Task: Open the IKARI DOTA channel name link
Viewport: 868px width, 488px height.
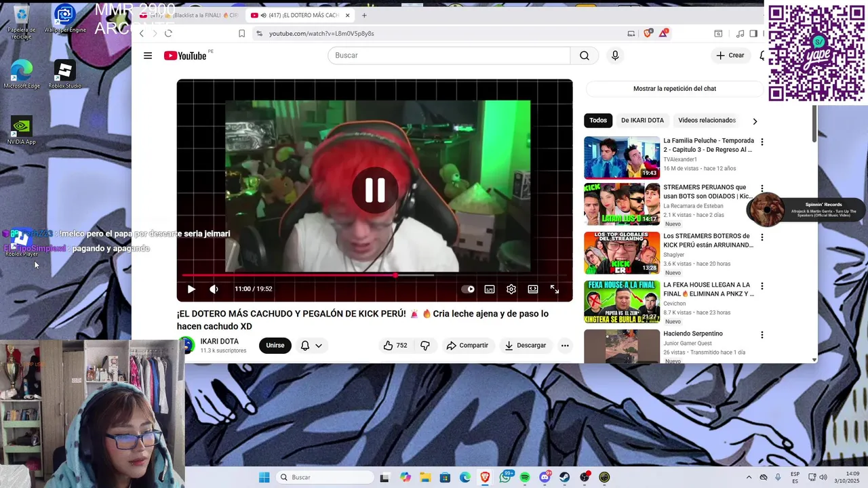Action: 219,342
